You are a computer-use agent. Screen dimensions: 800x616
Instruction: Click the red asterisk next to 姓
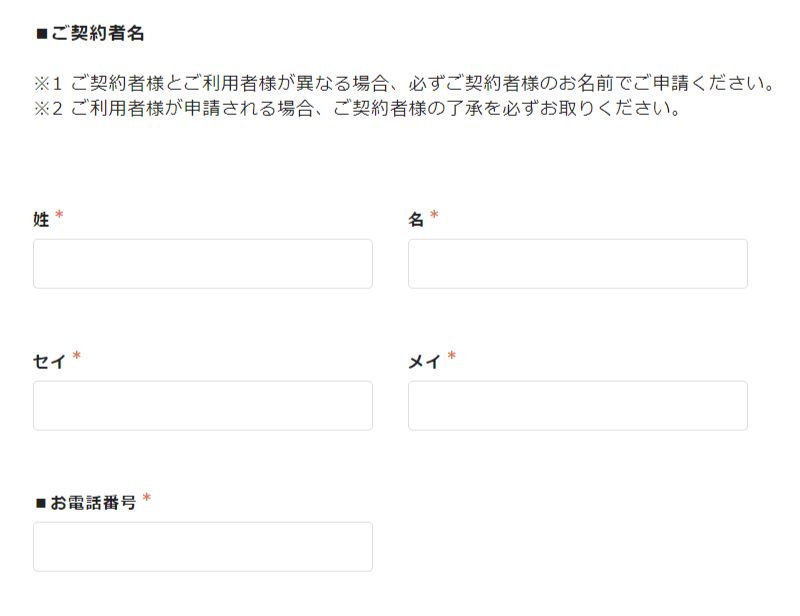tap(57, 212)
